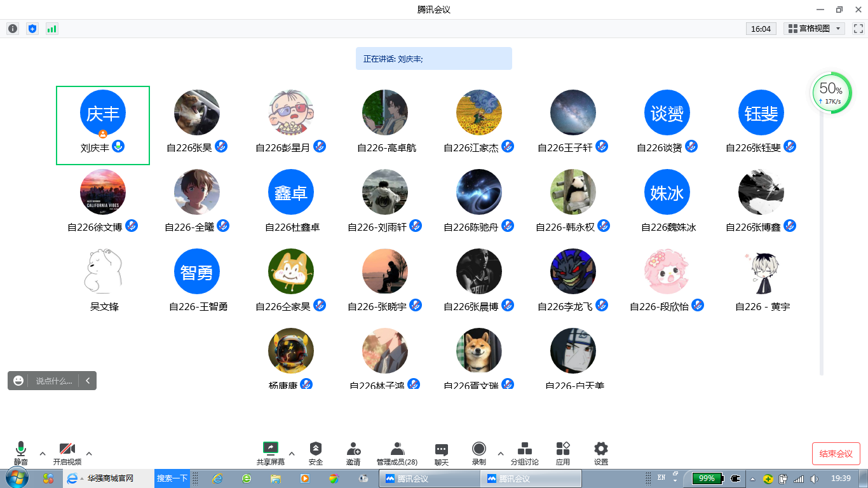The image size is (868, 488).
Task: Expand arrow next to Share Screen
Action: pos(292,454)
